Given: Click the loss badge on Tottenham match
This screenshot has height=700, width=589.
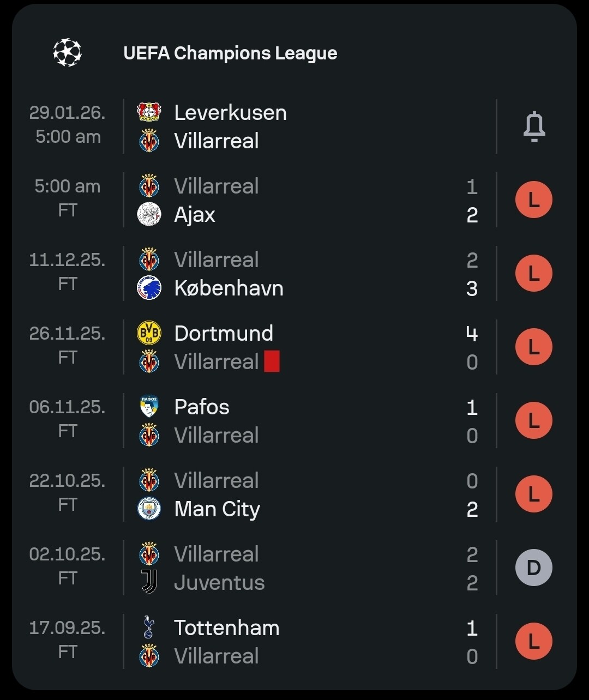Looking at the screenshot, I should coord(534,642).
